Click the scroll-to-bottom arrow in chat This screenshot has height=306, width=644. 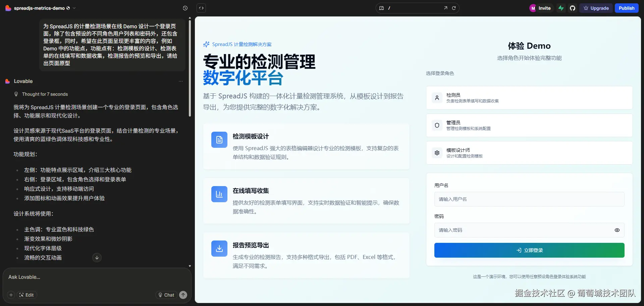coord(97,258)
